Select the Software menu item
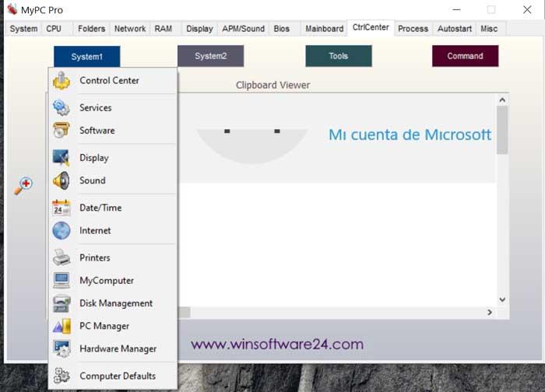This screenshot has height=392, width=545. [113, 130]
